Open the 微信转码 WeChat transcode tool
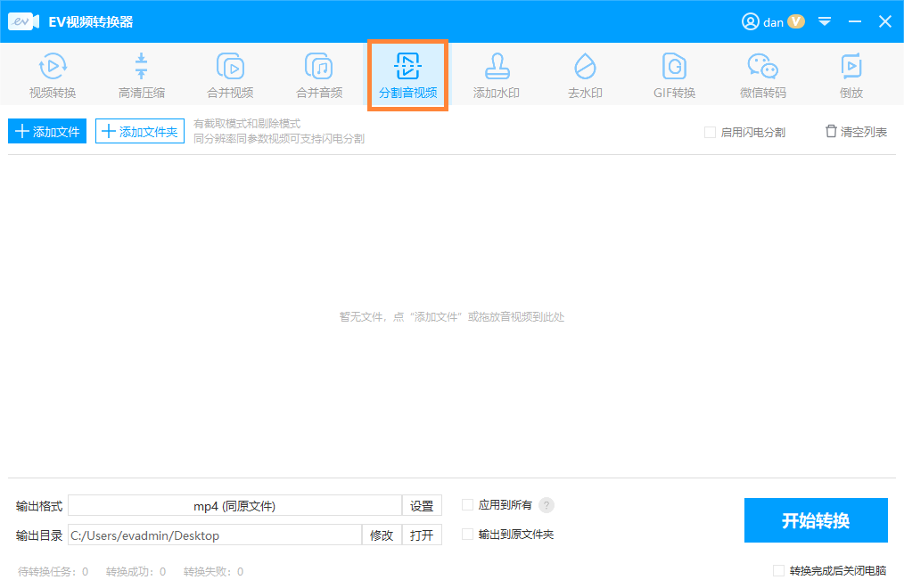Image resolution: width=904 pixels, height=588 pixels. pyautogui.click(x=762, y=75)
